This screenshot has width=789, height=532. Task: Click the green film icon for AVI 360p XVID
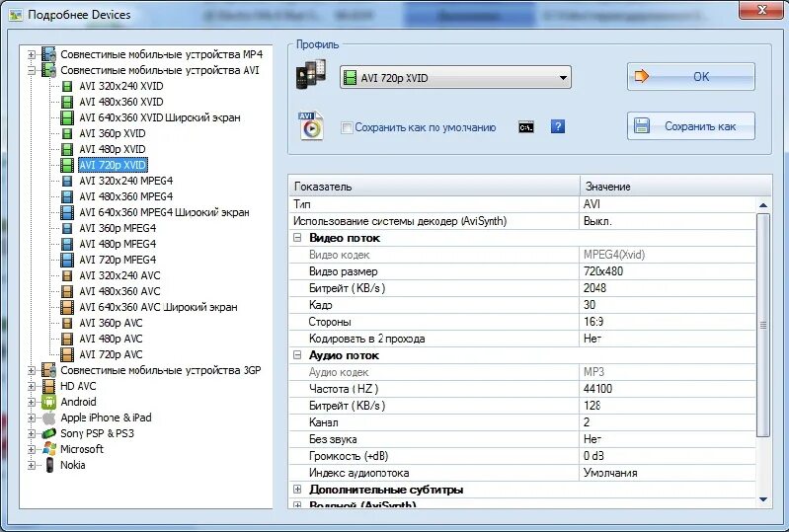[67, 134]
